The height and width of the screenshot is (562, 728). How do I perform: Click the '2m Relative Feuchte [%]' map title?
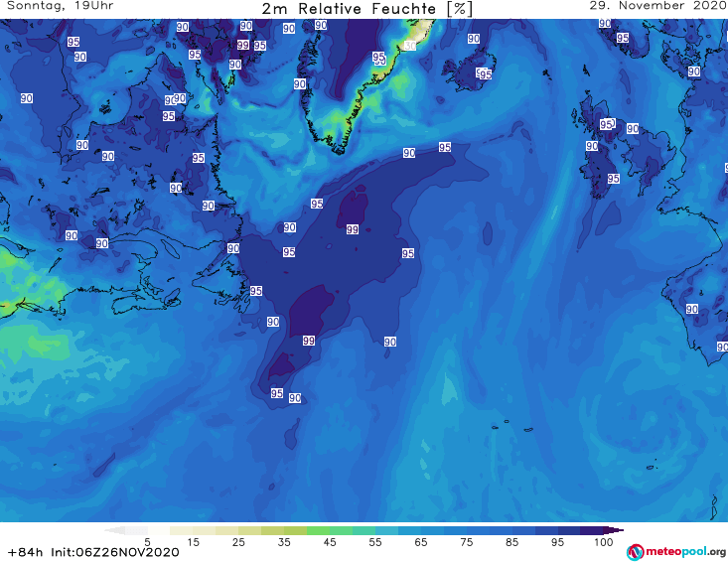click(366, 9)
